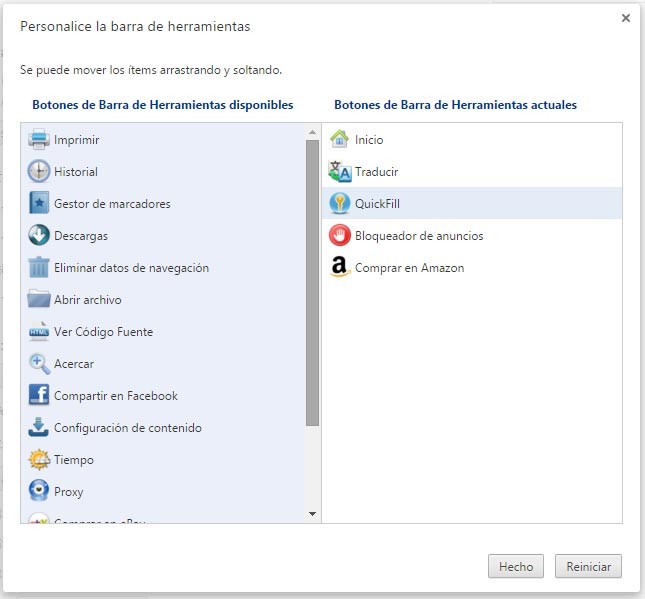Viewport: 645px width, 599px height.
Task: Click the sun icon for Tiempo
Action: pyautogui.click(x=39, y=459)
